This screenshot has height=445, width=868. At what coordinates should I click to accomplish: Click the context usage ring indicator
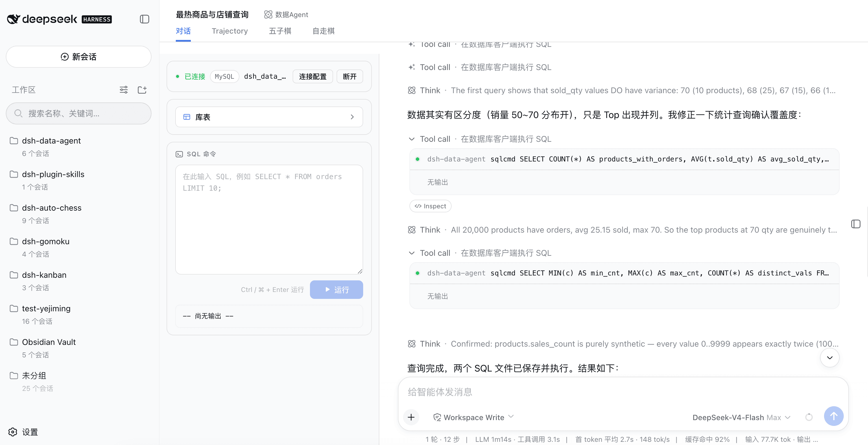(x=808, y=417)
